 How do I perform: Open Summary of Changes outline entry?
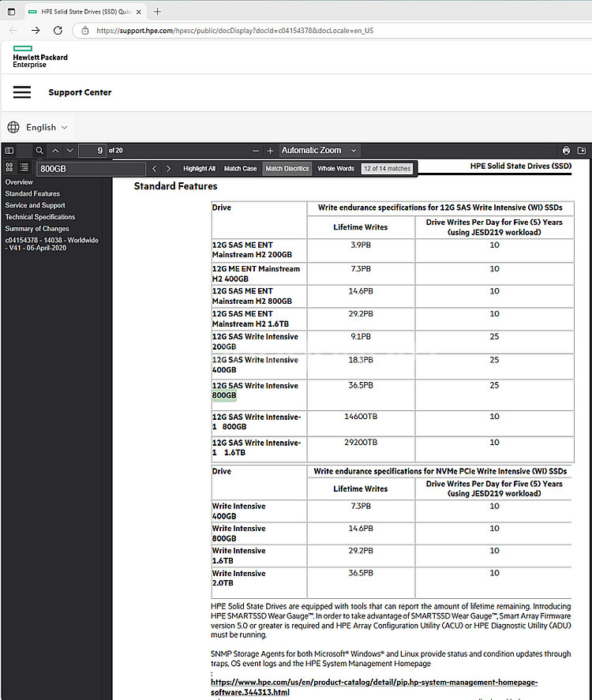37,229
